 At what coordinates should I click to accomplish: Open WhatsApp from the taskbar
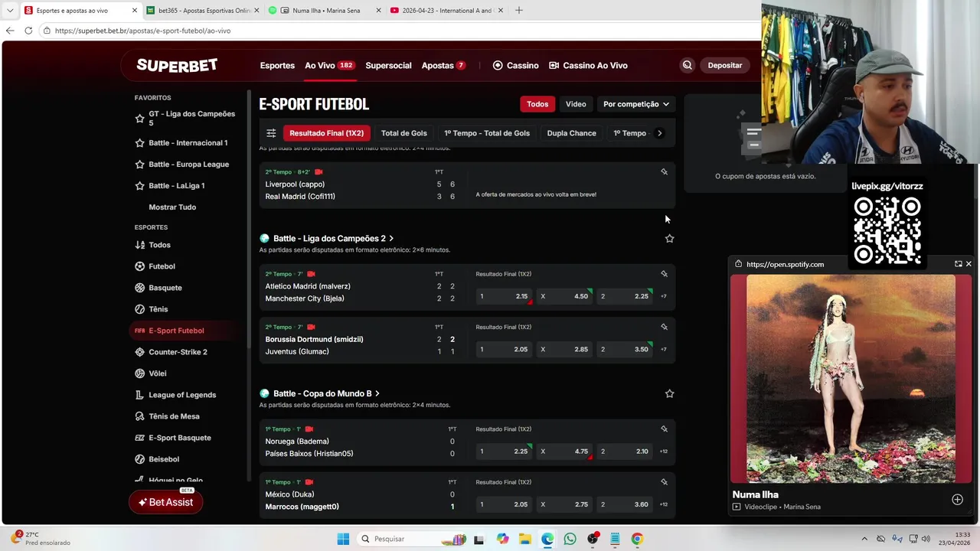(x=570, y=539)
